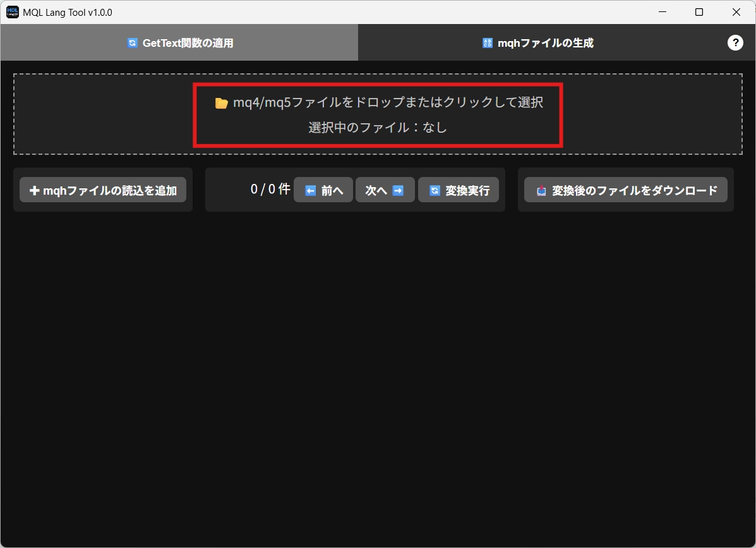
Task: Maximize the MQL Lang Tool window
Action: (699, 12)
